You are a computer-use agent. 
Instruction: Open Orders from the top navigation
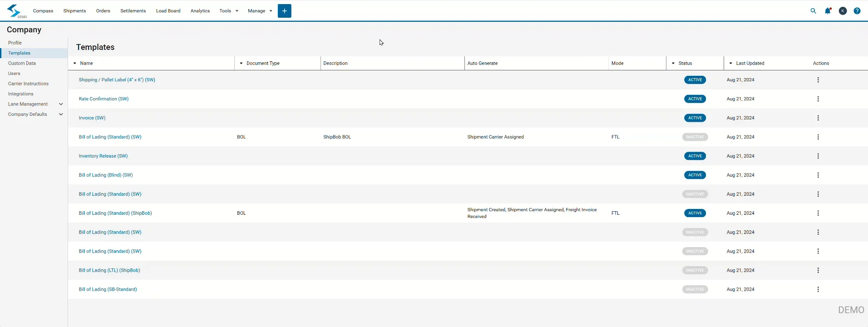click(103, 11)
